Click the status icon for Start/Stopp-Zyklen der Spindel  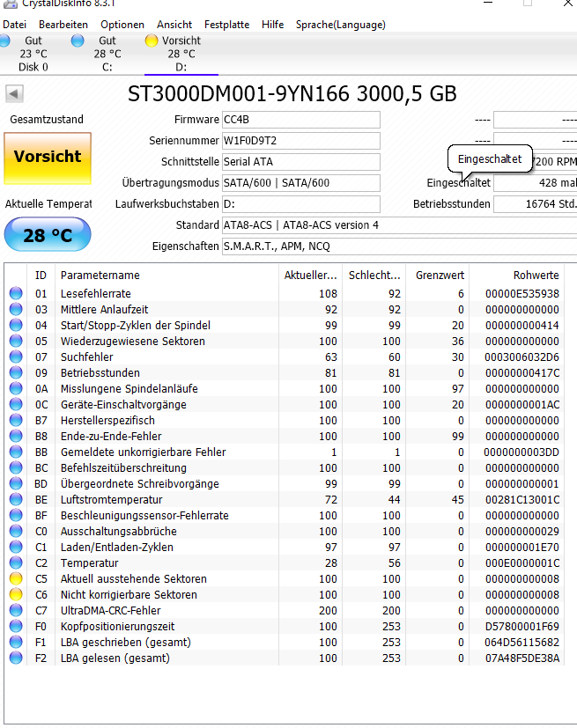pyautogui.click(x=16, y=325)
